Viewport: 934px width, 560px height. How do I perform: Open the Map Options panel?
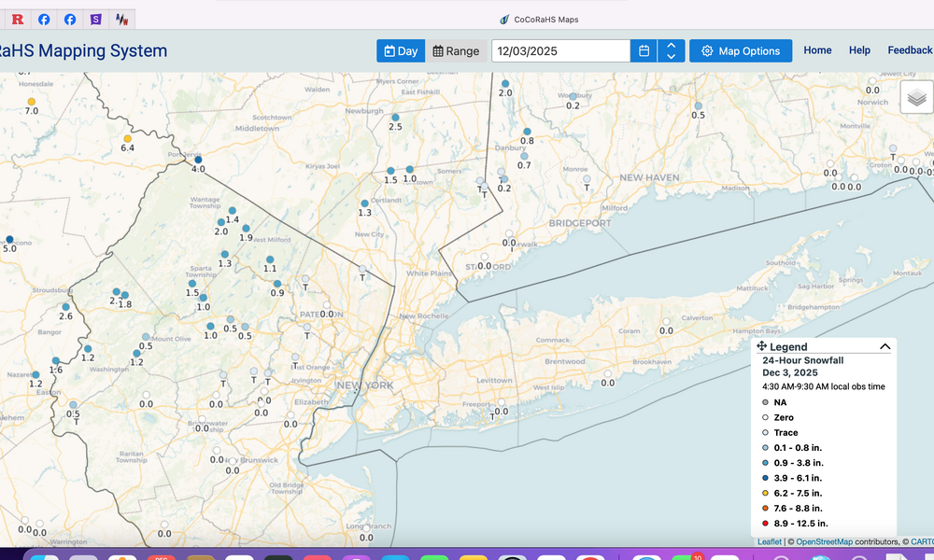coord(741,51)
